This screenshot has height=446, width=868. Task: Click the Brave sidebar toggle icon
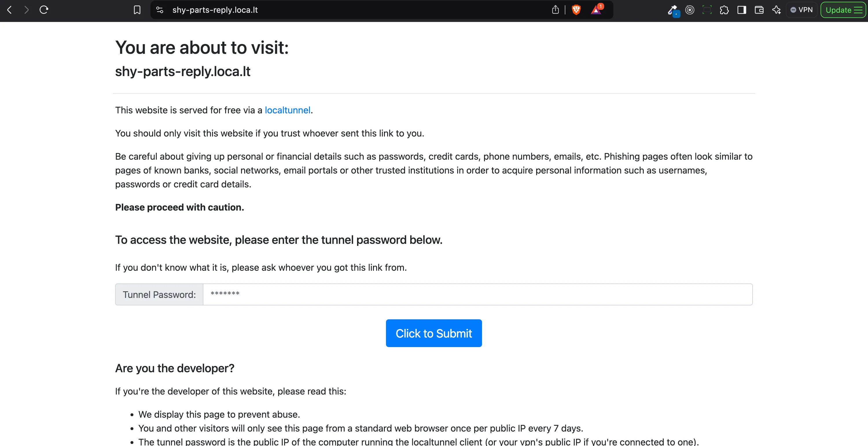[x=741, y=10]
